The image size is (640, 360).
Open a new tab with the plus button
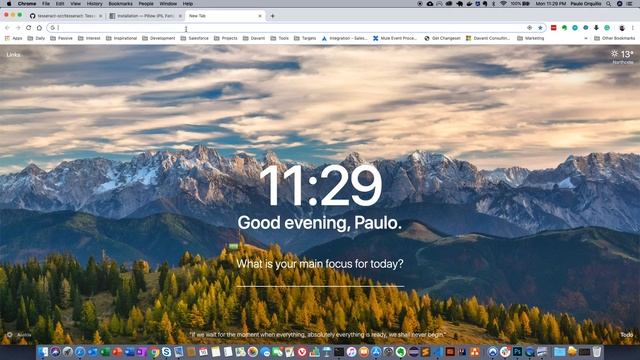[x=272, y=16]
